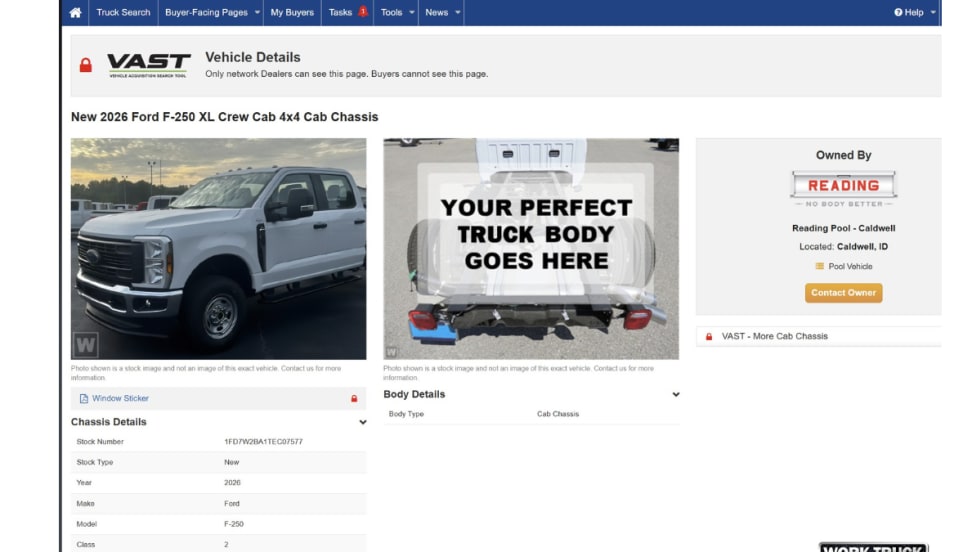Collapse the Chassis Details section
The image size is (980, 552).
pyautogui.click(x=362, y=423)
